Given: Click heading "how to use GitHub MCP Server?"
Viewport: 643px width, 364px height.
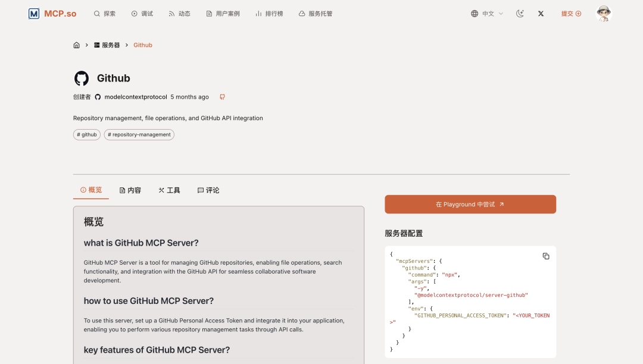Looking at the screenshot, I should (148, 301).
